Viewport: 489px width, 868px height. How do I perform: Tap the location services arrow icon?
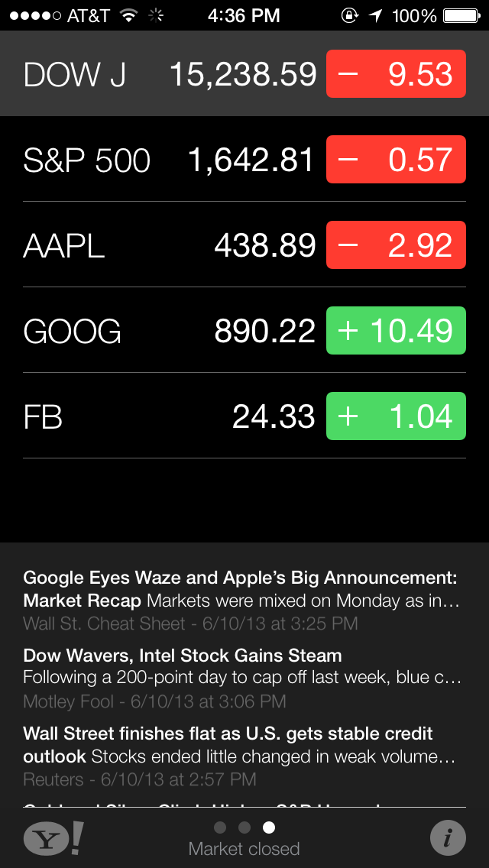(375, 15)
